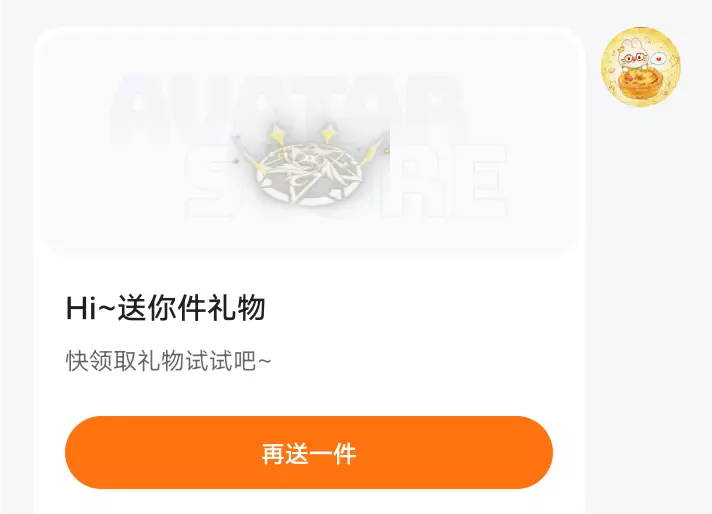Image resolution: width=712 pixels, height=514 pixels.
Task: Click the faded AVATAR watermark text
Action: click(x=287, y=109)
